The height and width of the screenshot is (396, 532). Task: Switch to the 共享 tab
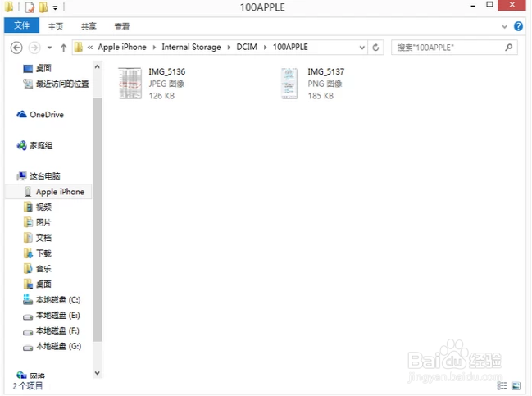89,26
